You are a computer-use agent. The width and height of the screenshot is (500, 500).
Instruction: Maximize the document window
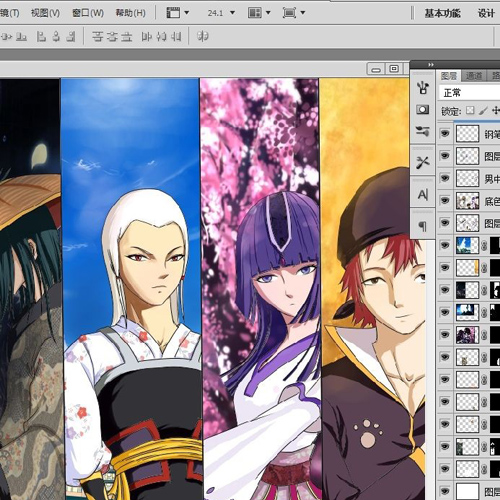394,69
